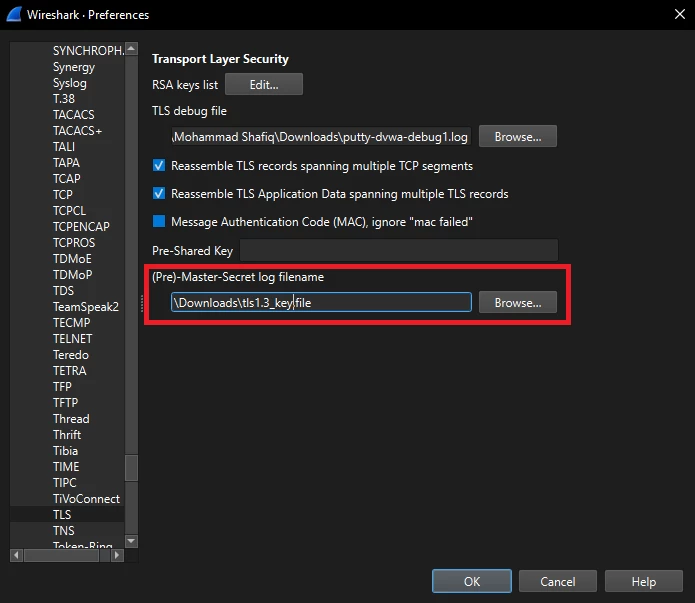695x603 pixels.
Task: Select TACACS+ protocol entry
Action: (77, 131)
